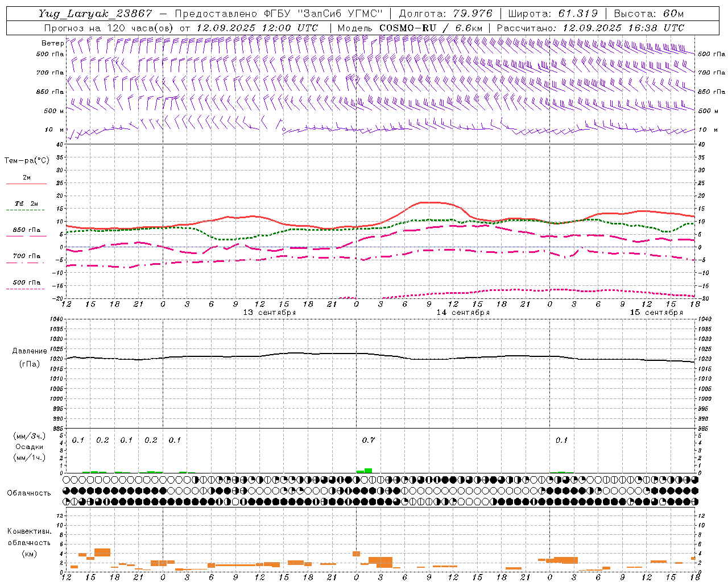Screen dimensions: 728x582
Task: Click the Осадки panel label
Action: (29, 447)
